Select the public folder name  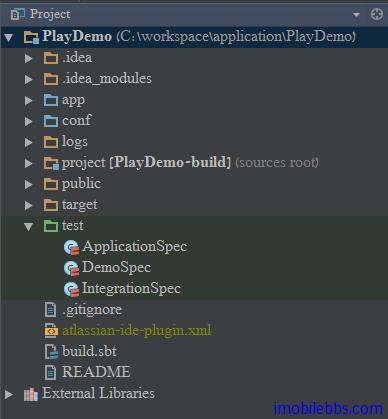81,184
